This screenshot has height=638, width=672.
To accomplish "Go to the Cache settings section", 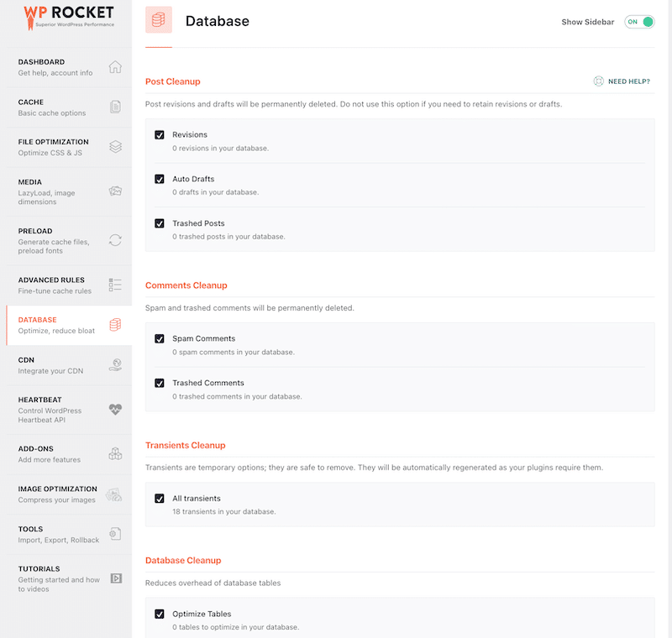I will click(69, 107).
